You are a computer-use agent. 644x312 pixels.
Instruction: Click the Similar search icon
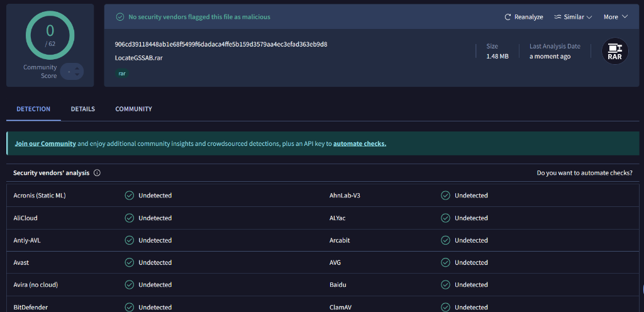(557, 17)
